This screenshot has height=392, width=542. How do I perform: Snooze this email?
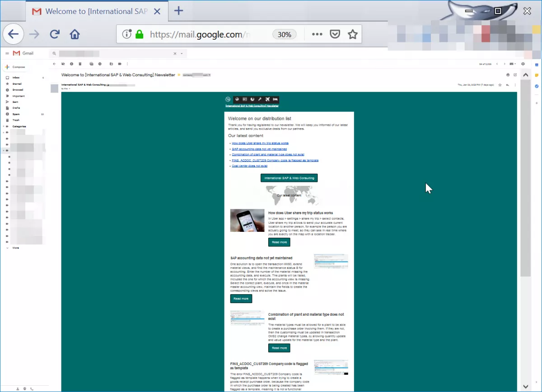100,64
